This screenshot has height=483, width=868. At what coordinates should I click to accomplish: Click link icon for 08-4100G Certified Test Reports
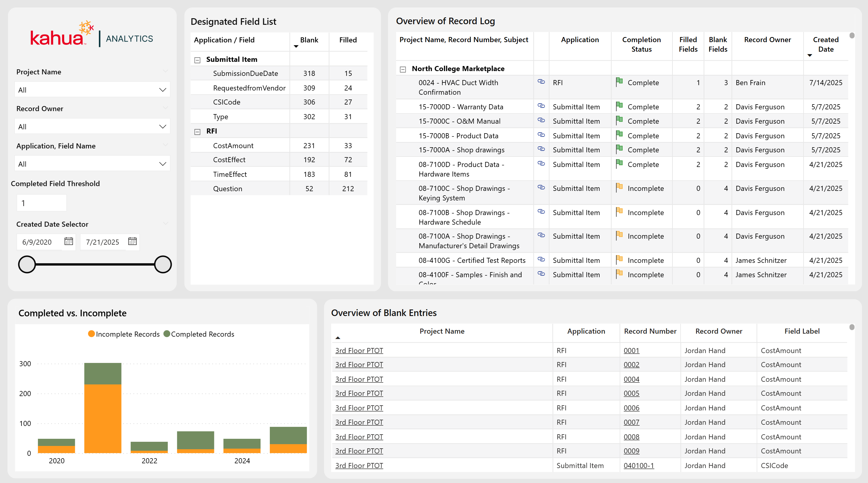tap(541, 259)
